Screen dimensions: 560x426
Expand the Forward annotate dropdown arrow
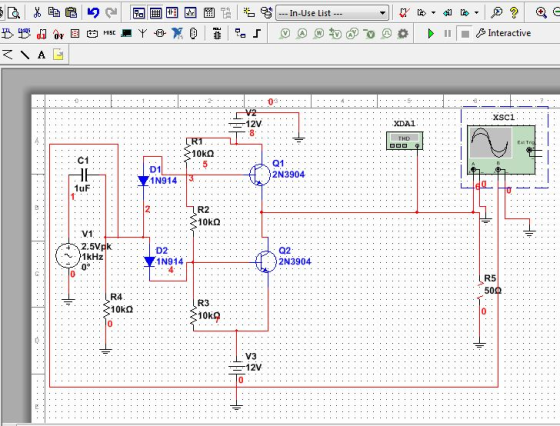(x=476, y=13)
